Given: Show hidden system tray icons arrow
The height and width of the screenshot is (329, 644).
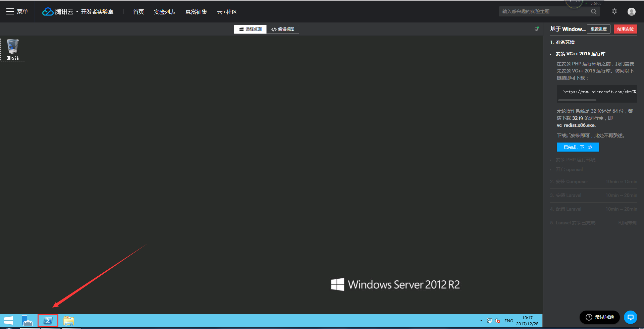Looking at the screenshot, I should pos(481,321).
